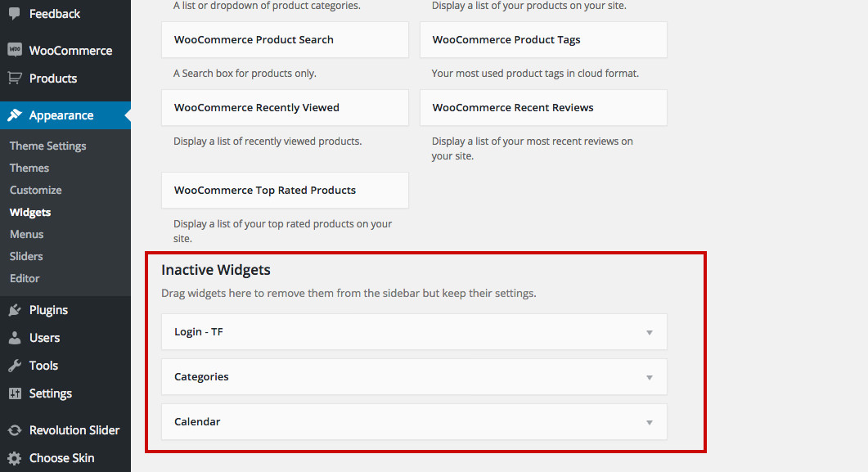868x472 pixels.
Task: Click the Categories inactive widget title
Action: coord(201,377)
